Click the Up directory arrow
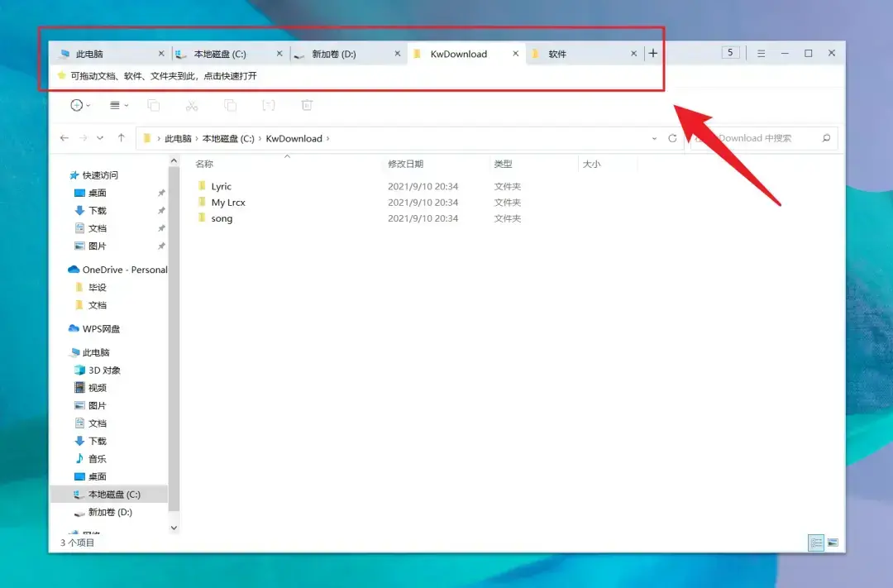The image size is (893, 588). [x=122, y=138]
